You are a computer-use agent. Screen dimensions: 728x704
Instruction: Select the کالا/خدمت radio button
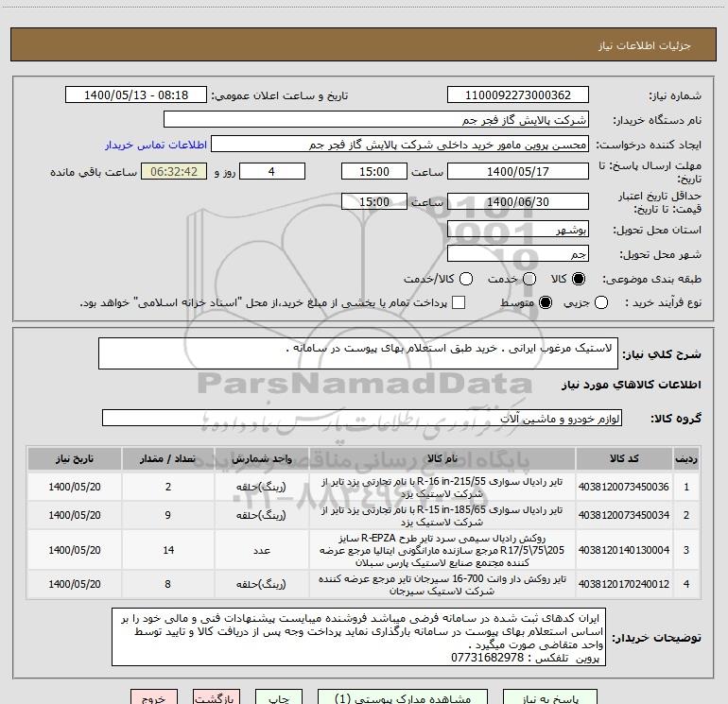[466, 279]
